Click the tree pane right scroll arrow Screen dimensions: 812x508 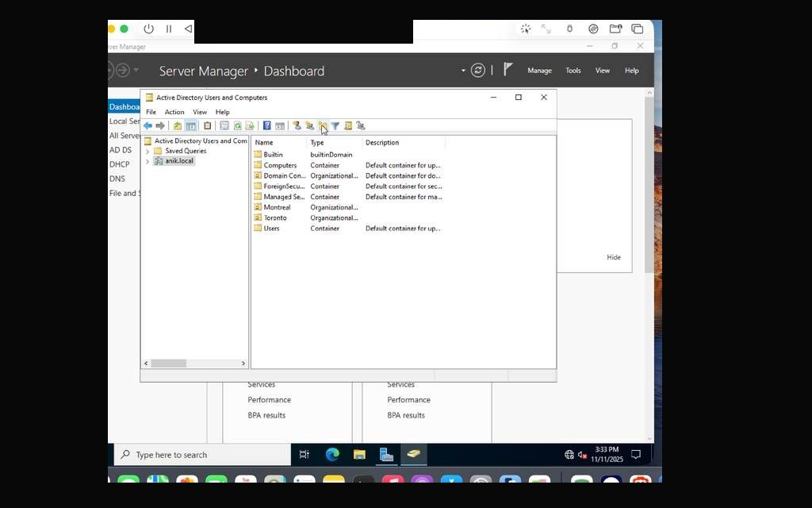pyautogui.click(x=243, y=364)
